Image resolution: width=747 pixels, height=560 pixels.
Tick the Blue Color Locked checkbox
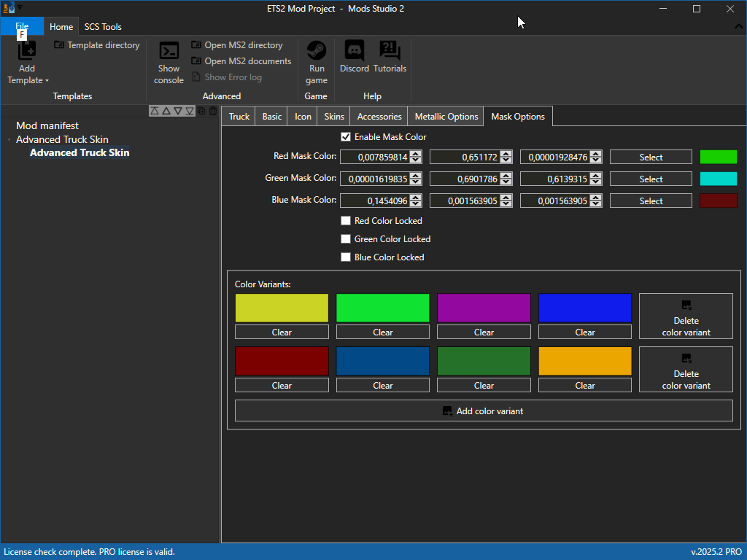tap(346, 257)
